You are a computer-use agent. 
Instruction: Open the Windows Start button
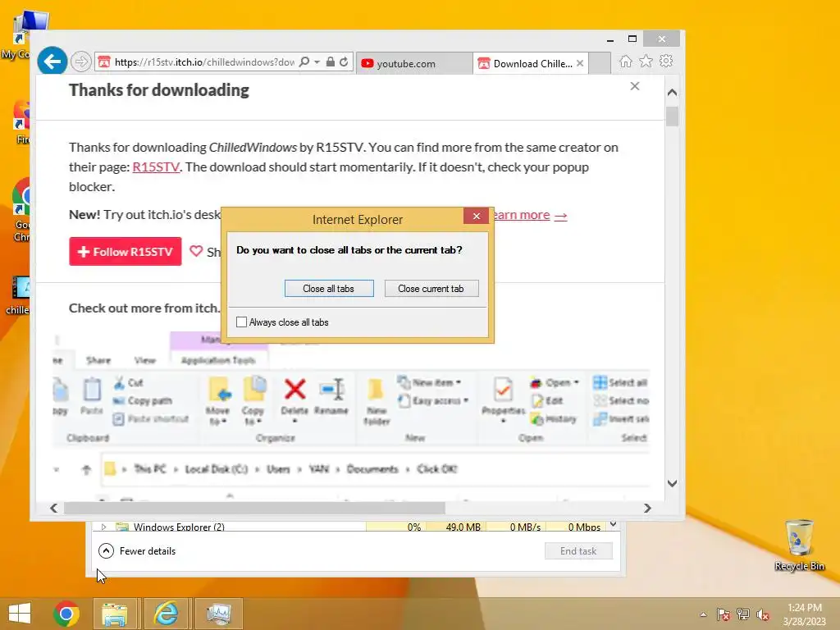20,614
